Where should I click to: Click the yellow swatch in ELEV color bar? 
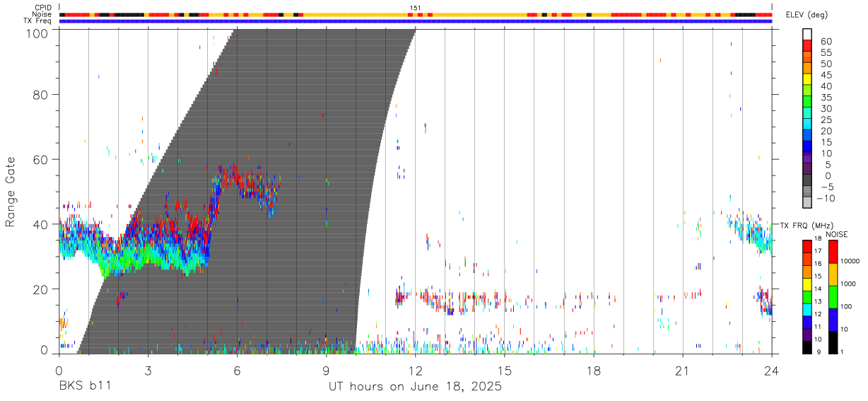[807, 80]
